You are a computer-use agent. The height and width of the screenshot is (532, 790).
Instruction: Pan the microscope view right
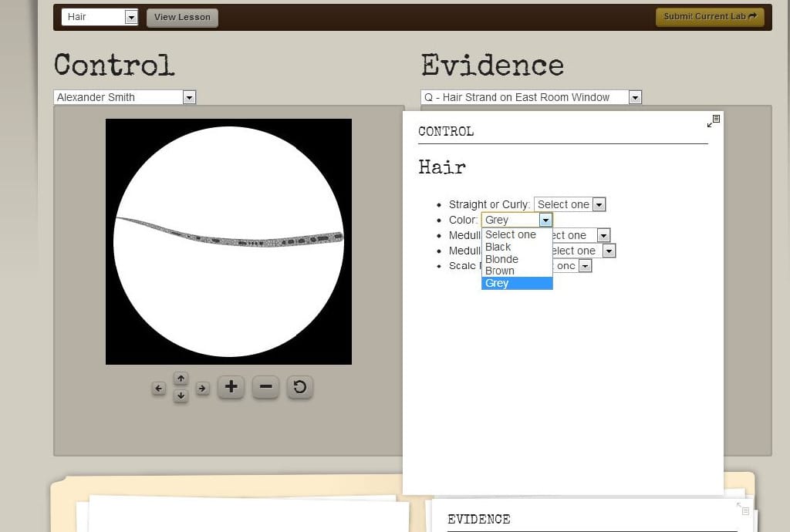[x=203, y=388]
